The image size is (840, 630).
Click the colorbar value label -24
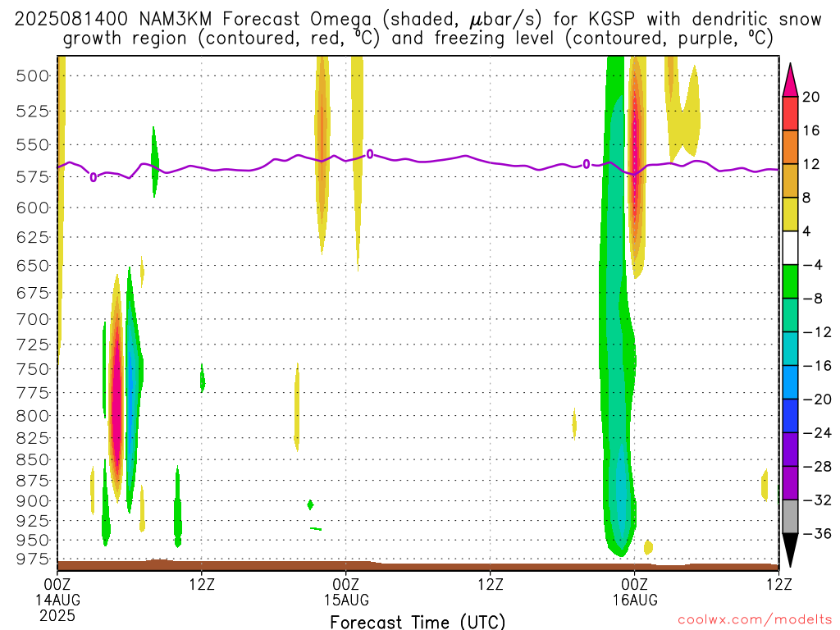point(817,433)
